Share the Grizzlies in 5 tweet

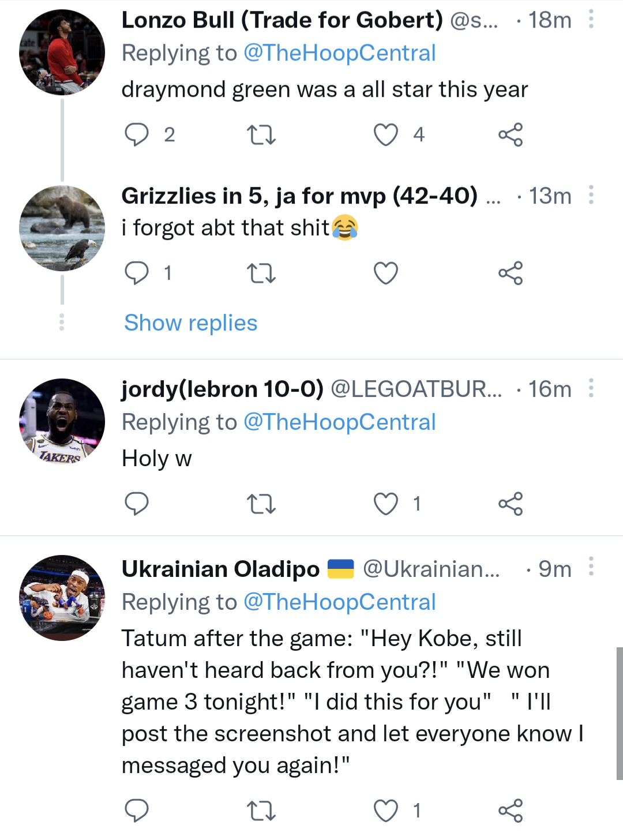click(x=510, y=273)
